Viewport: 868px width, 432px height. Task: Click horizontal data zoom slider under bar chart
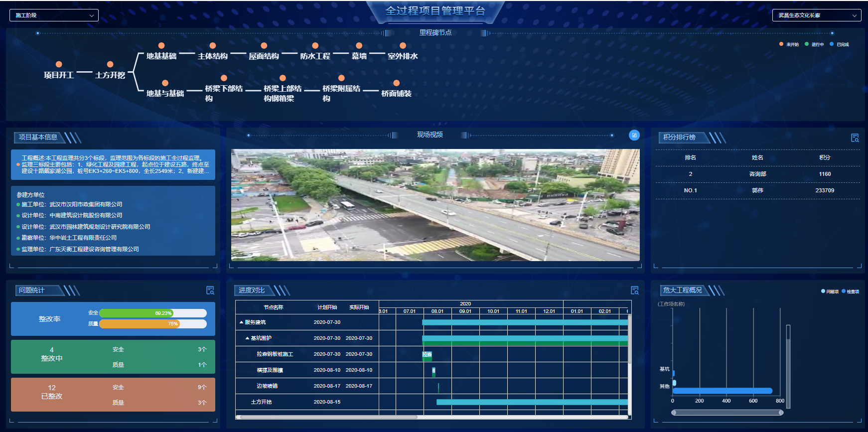pos(727,413)
